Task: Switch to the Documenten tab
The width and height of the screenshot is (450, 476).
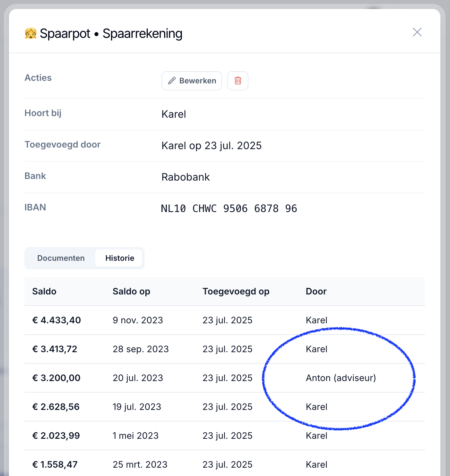Action: pos(61,258)
